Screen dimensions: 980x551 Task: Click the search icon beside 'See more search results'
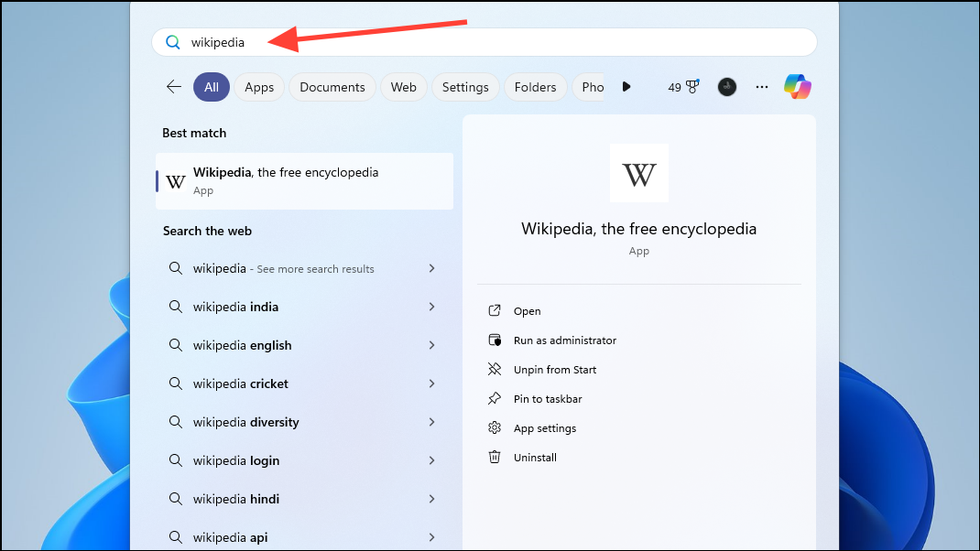176,268
